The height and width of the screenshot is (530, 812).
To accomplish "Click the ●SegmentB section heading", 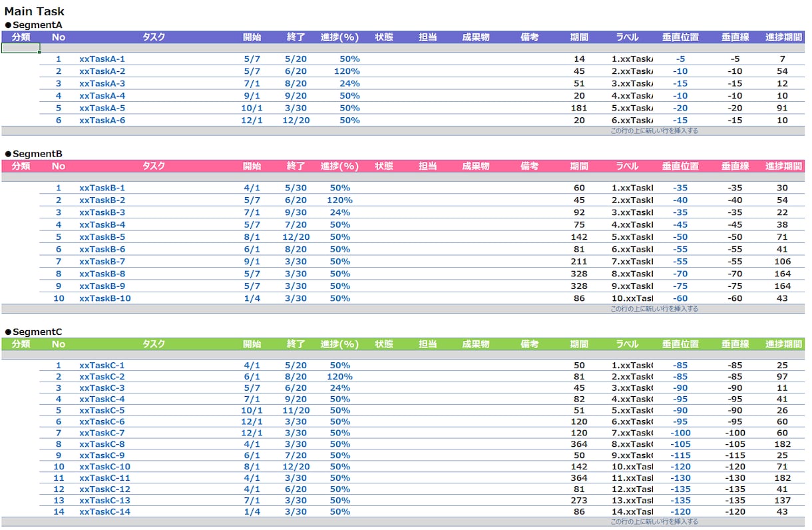I will point(34,154).
